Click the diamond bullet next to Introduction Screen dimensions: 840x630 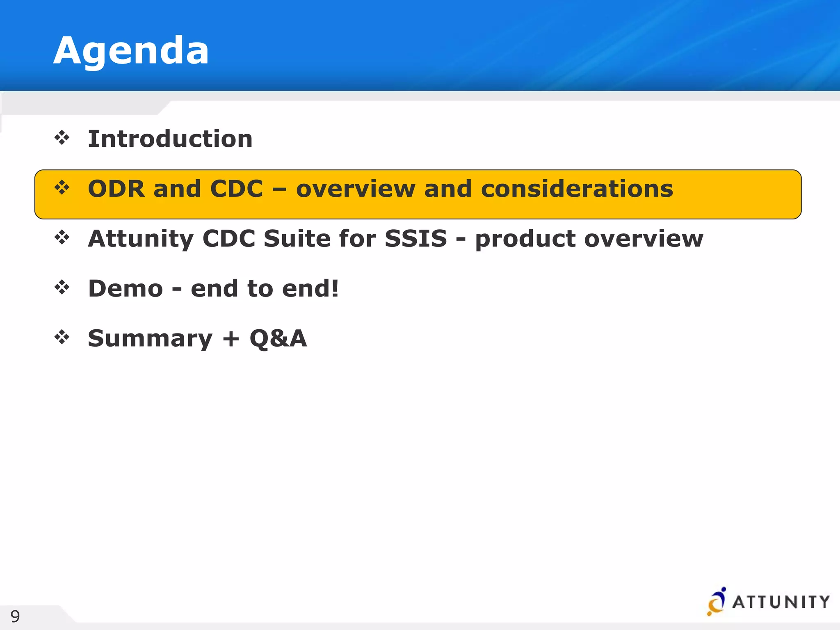tap(62, 138)
